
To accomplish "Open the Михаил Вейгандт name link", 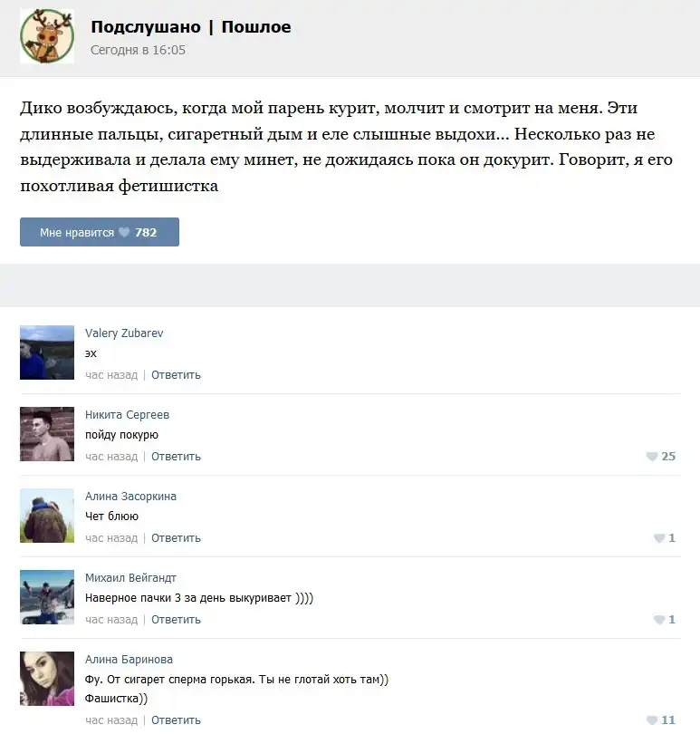I will tap(130, 577).
